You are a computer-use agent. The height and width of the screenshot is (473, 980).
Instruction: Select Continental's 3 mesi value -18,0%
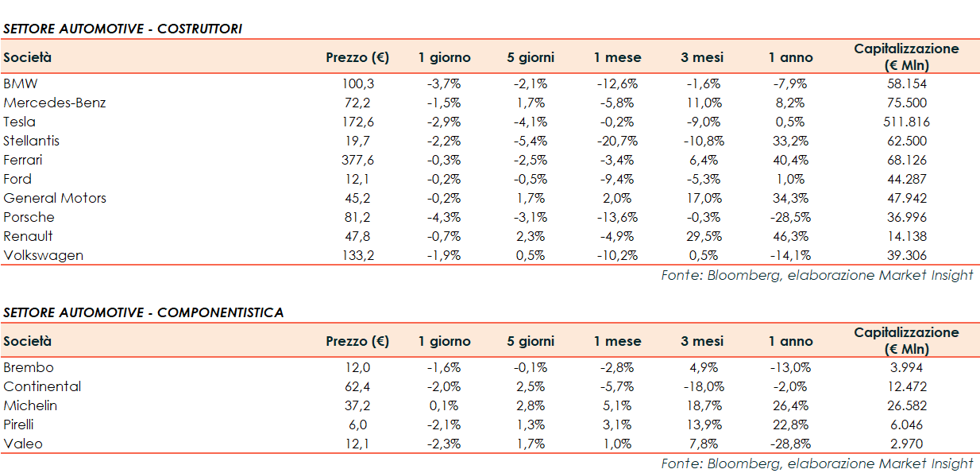[702, 386]
